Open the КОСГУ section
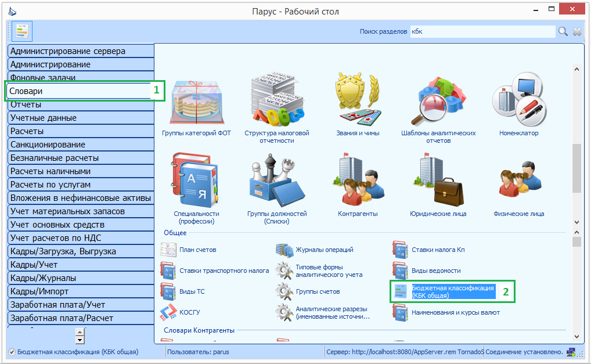The width and height of the screenshot is (591, 364). pyautogui.click(x=180, y=312)
